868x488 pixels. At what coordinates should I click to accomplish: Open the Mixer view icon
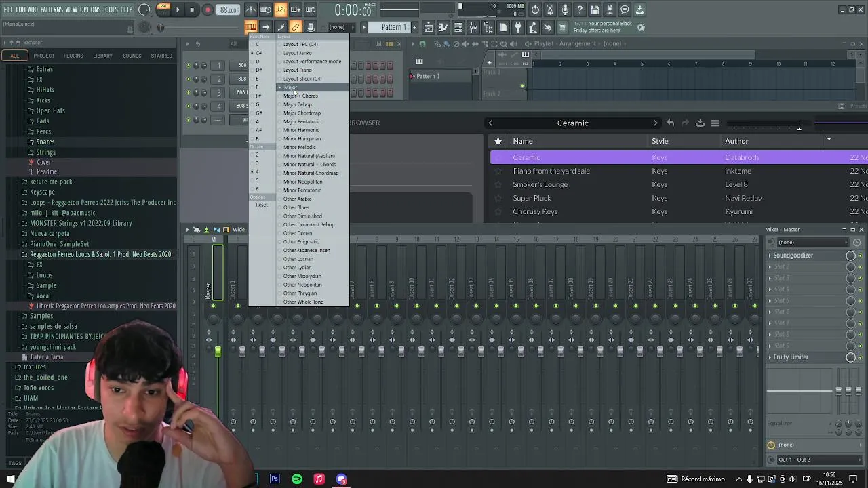click(x=473, y=27)
